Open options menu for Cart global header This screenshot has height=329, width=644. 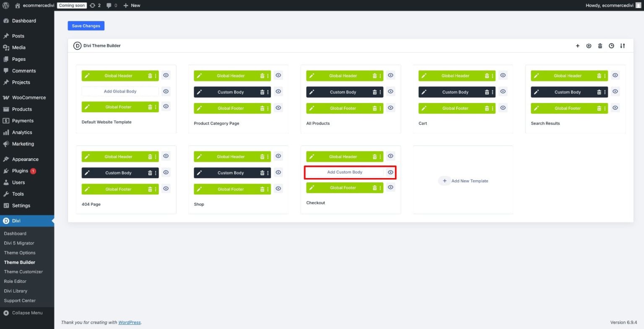pyautogui.click(x=493, y=76)
